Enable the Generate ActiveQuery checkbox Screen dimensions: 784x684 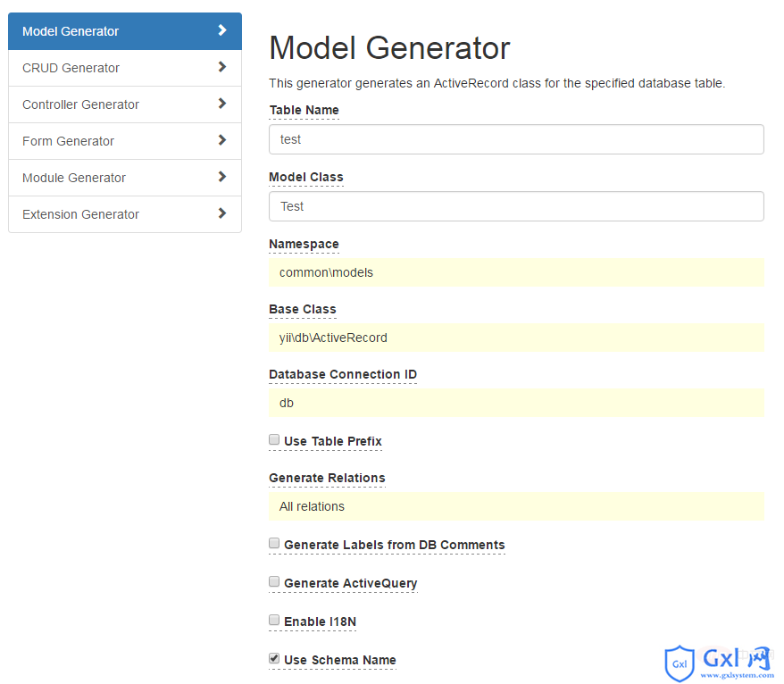click(274, 581)
